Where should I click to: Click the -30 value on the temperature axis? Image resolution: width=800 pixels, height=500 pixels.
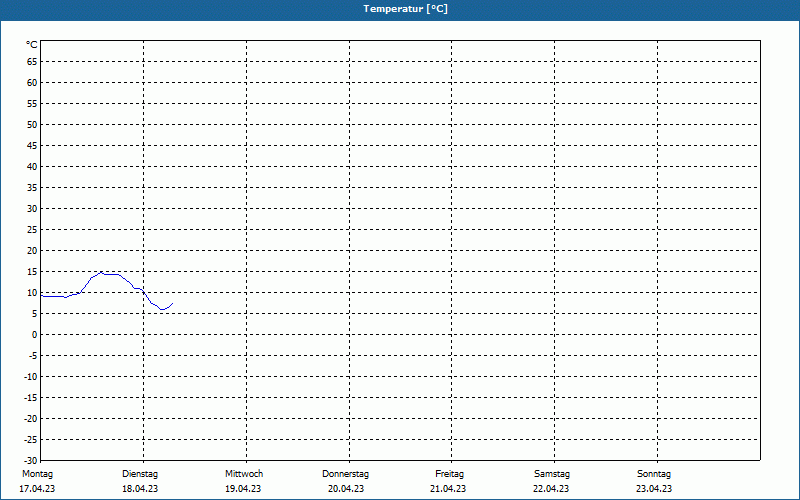click(31, 461)
